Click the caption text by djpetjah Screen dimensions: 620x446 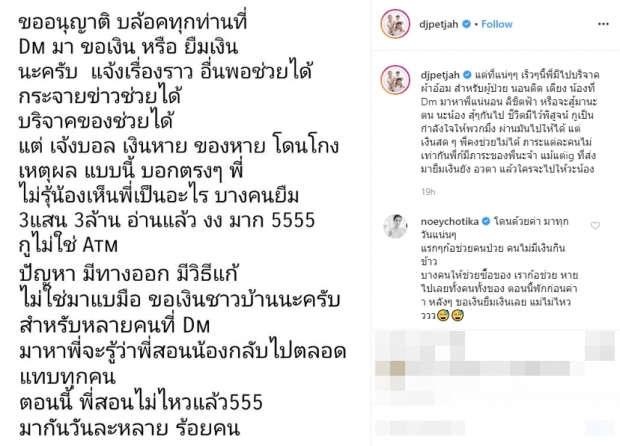[510, 121]
